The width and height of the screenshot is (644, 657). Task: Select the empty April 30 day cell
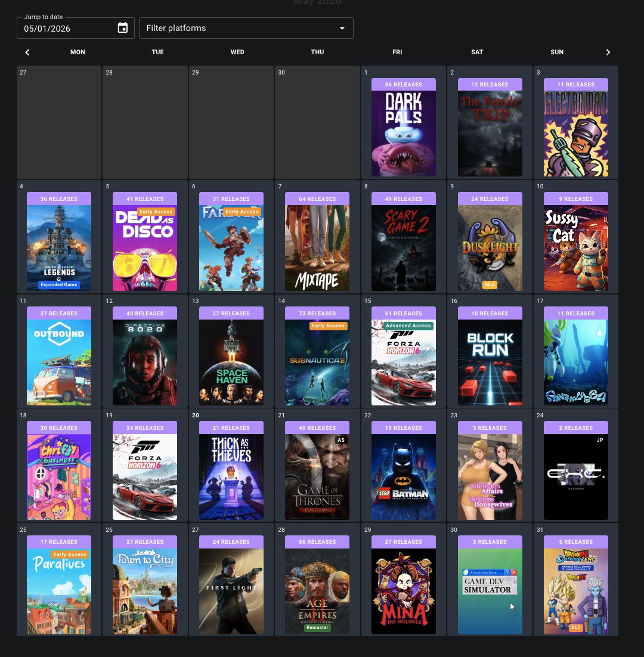click(x=317, y=122)
